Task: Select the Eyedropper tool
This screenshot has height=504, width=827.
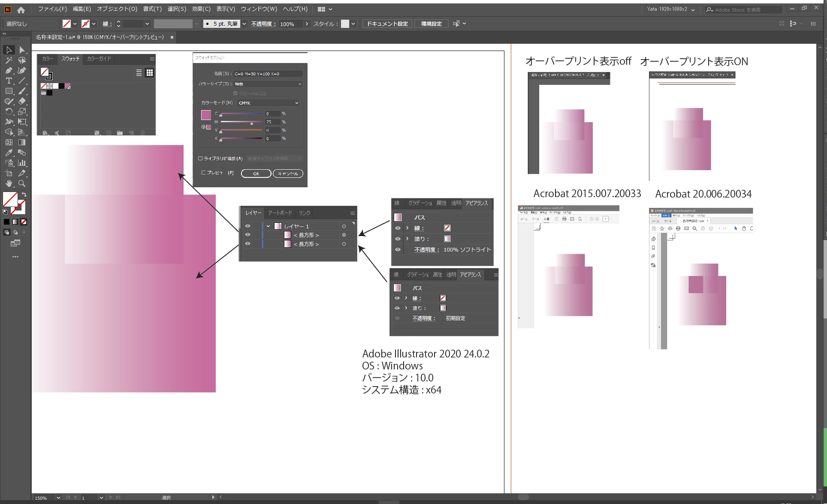Action: pos(9,153)
